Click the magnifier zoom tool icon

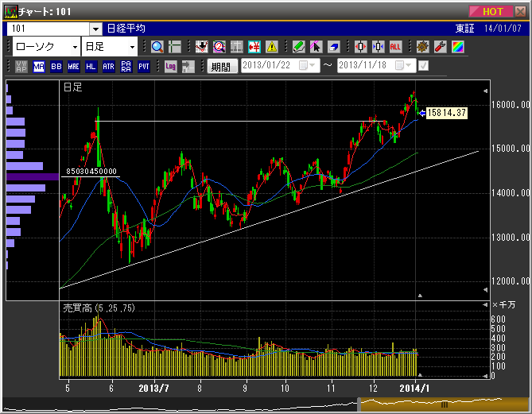pyautogui.click(x=157, y=47)
